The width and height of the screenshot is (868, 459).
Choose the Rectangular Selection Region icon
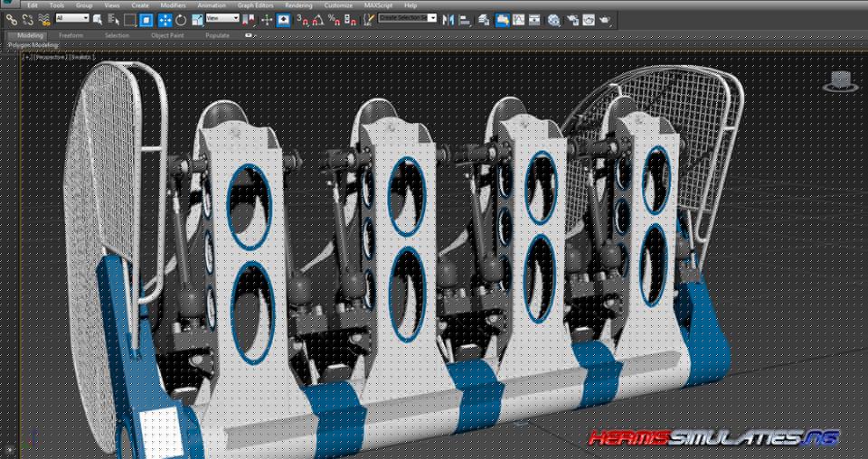(129, 21)
